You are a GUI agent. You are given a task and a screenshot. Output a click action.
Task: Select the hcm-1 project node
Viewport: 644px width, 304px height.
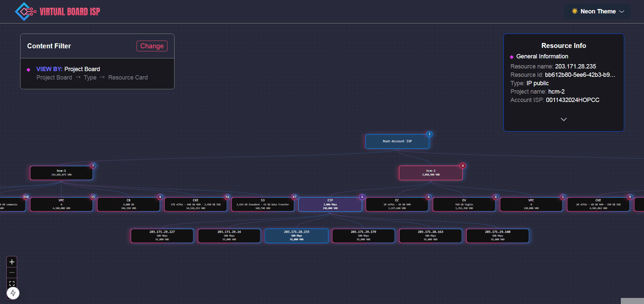(61, 173)
